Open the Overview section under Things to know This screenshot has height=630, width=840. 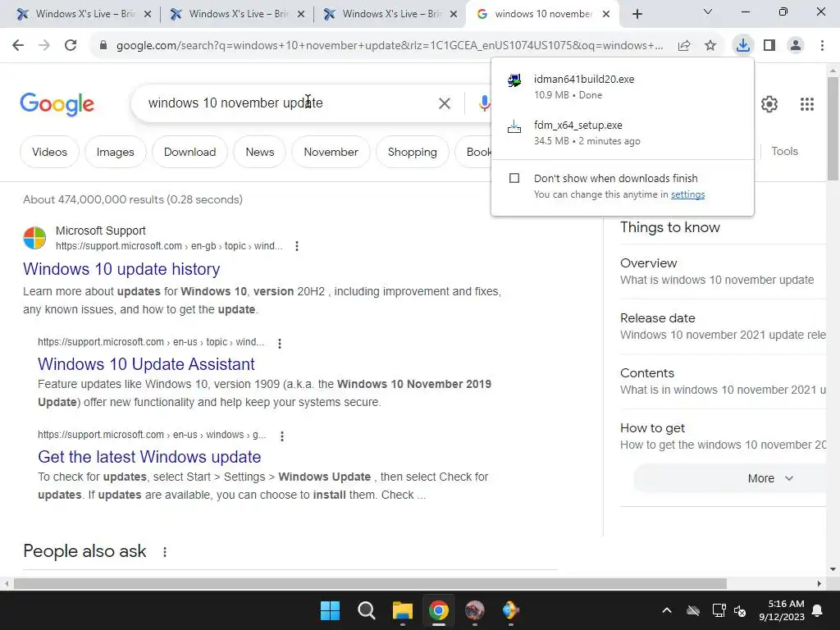point(723,272)
